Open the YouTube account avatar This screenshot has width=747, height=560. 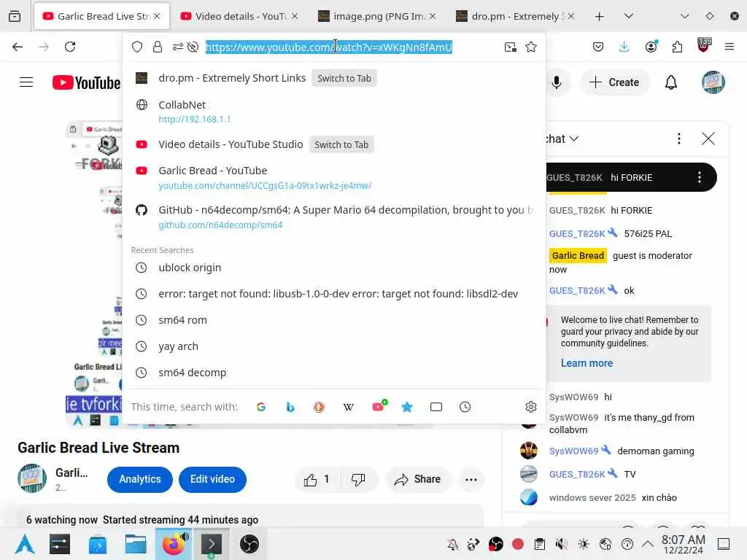pos(713,82)
